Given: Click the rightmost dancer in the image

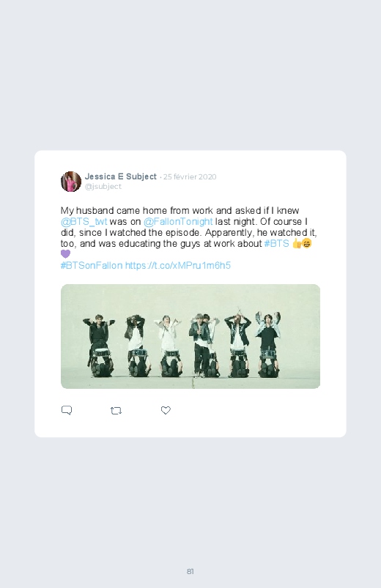Looking at the screenshot, I should pyautogui.click(x=268, y=344).
